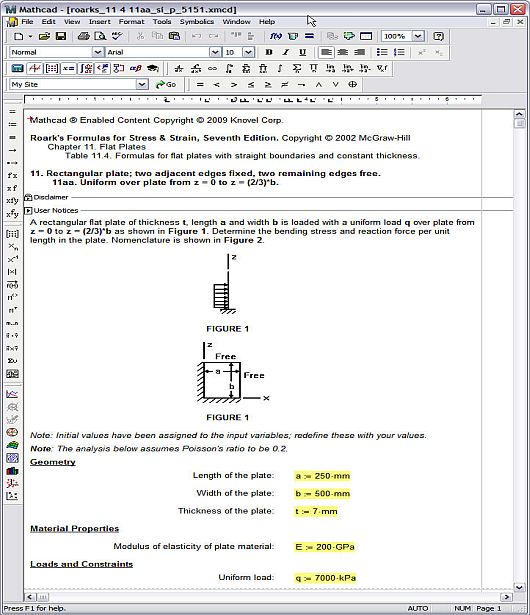
Task: Open the File menu
Action: pyautogui.click(x=27, y=22)
